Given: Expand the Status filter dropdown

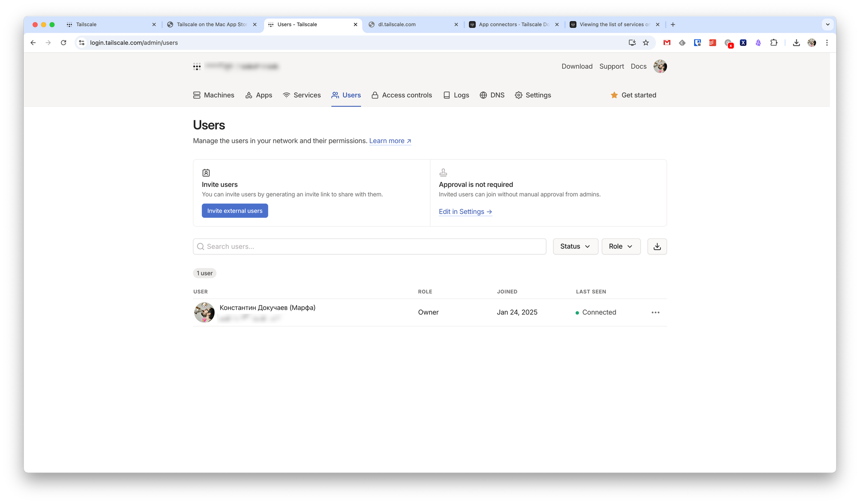Looking at the screenshot, I should tap(575, 247).
